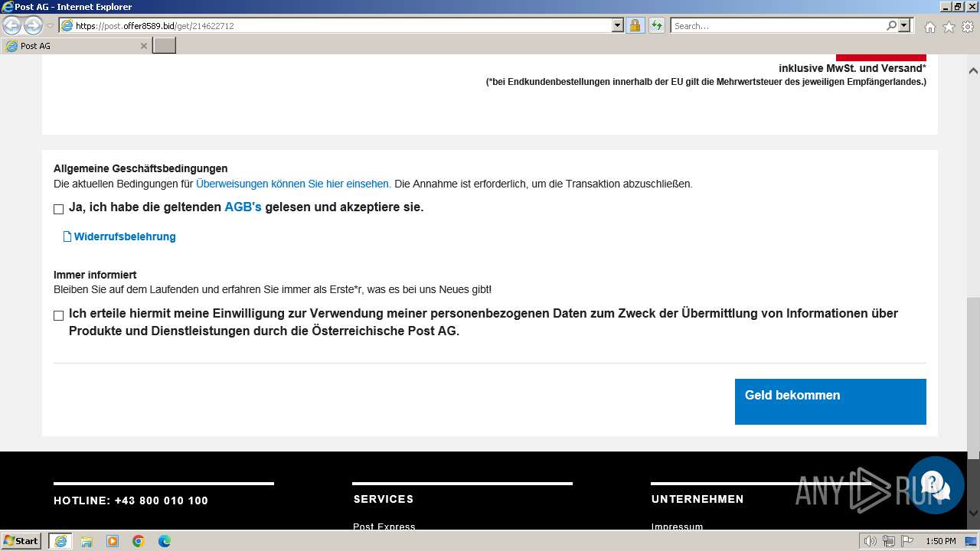Image resolution: width=980 pixels, height=551 pixels.
Task: Launch Edge from the taskbar
Action: coord(165,541)
